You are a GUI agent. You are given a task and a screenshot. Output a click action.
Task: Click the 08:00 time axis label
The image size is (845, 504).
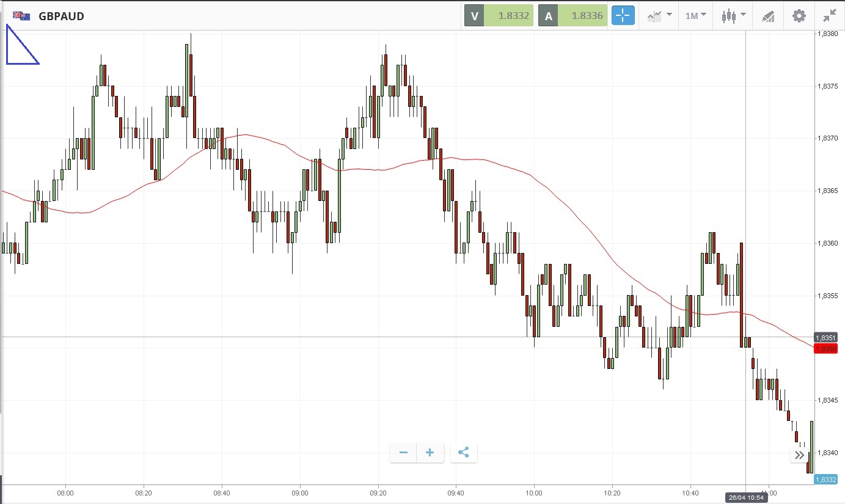tap(65, 492)
